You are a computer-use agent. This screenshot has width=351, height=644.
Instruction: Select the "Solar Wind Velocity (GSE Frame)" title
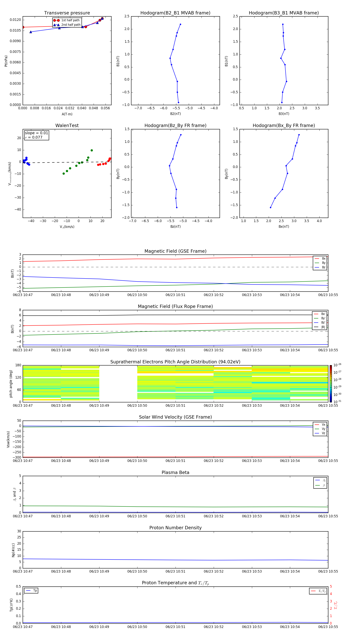click(175, 417)
